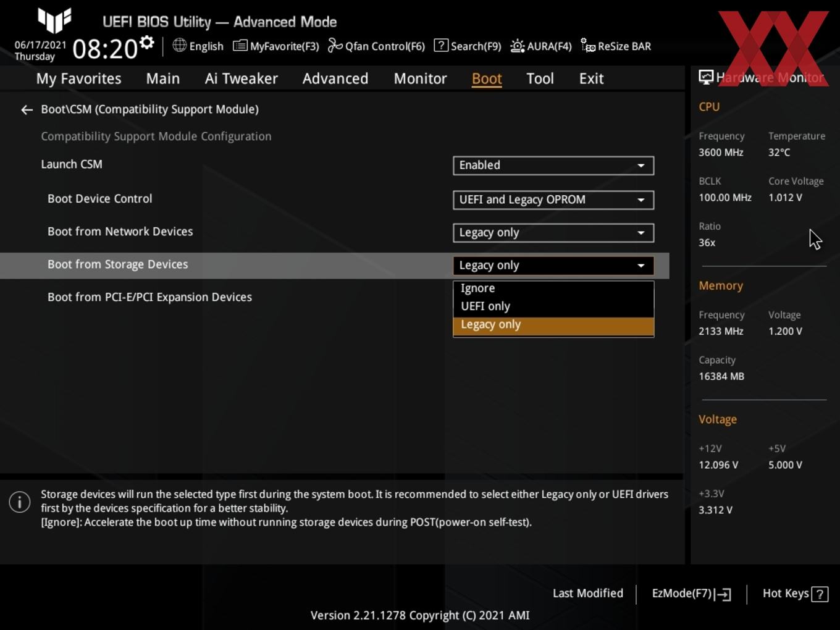Screen dimensions: 840x630
Task: Toggle the ReSize BAR icon
Action: [x=588, y=46]
